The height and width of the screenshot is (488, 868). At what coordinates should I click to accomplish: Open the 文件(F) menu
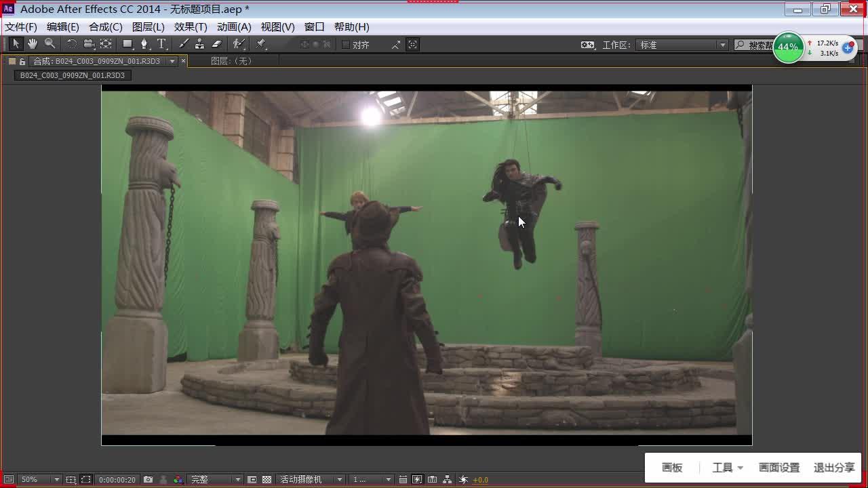(21, 26)
